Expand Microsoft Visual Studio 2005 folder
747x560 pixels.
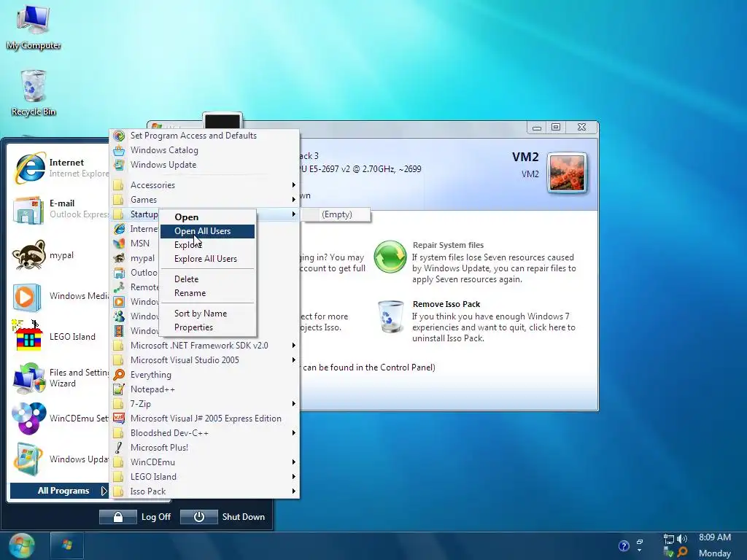point(205,360)
